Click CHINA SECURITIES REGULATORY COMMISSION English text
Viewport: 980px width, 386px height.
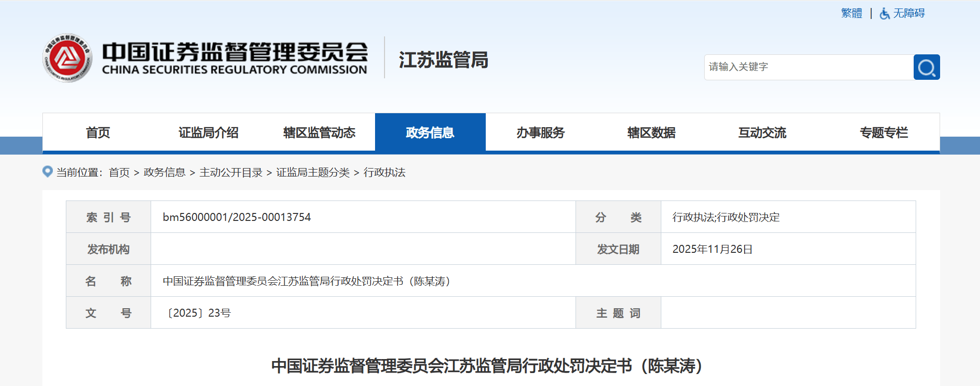coord(234,70)
